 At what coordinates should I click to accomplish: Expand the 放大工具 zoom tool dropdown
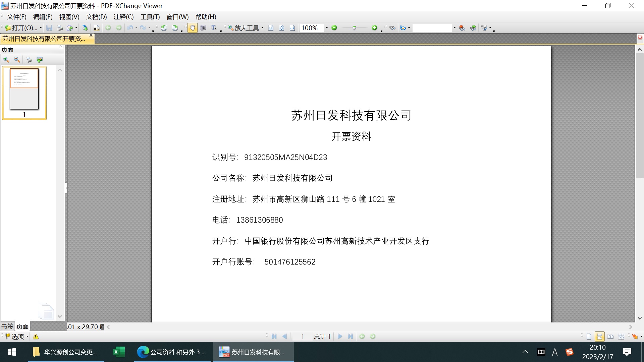(262, 28)
